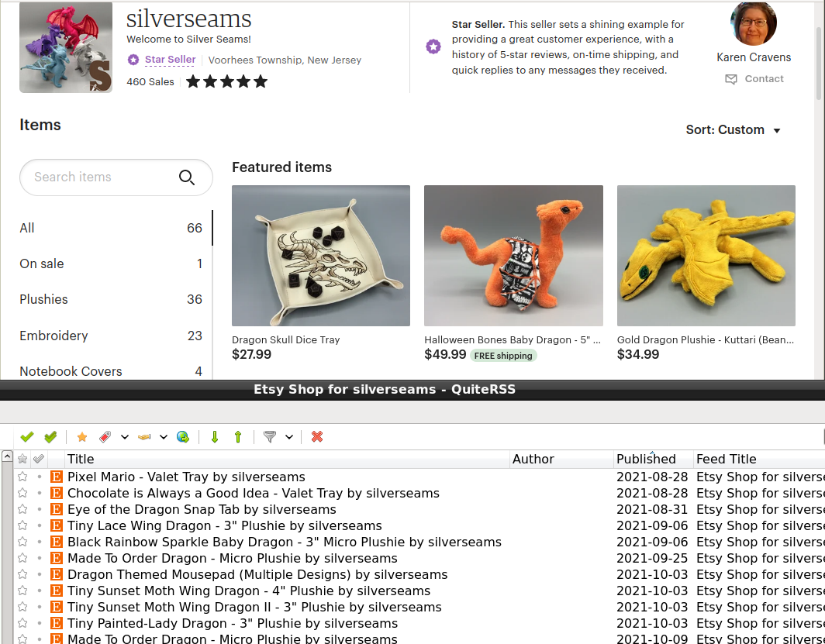
Task: Select the Embroidery category
Action: tap(111, 336)
